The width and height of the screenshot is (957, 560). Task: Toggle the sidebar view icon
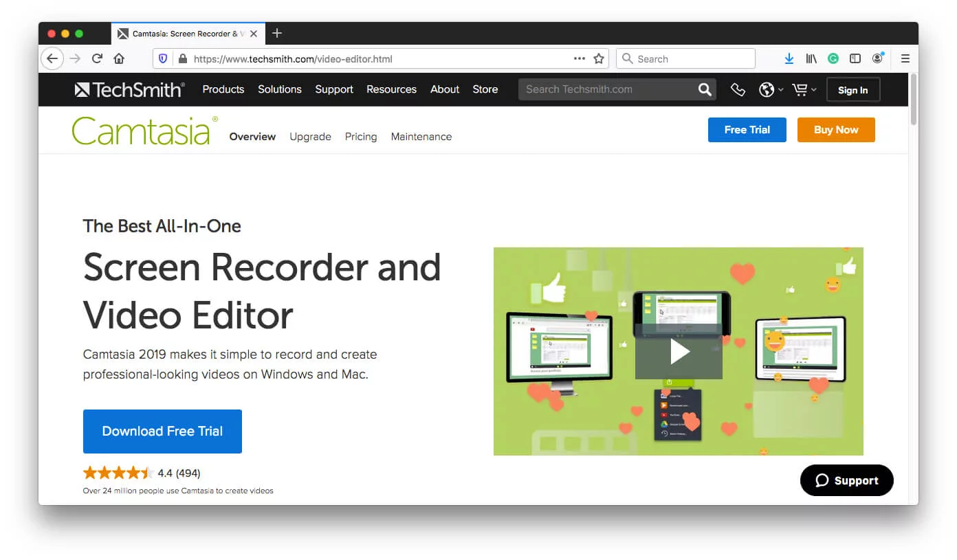(855, 59)
